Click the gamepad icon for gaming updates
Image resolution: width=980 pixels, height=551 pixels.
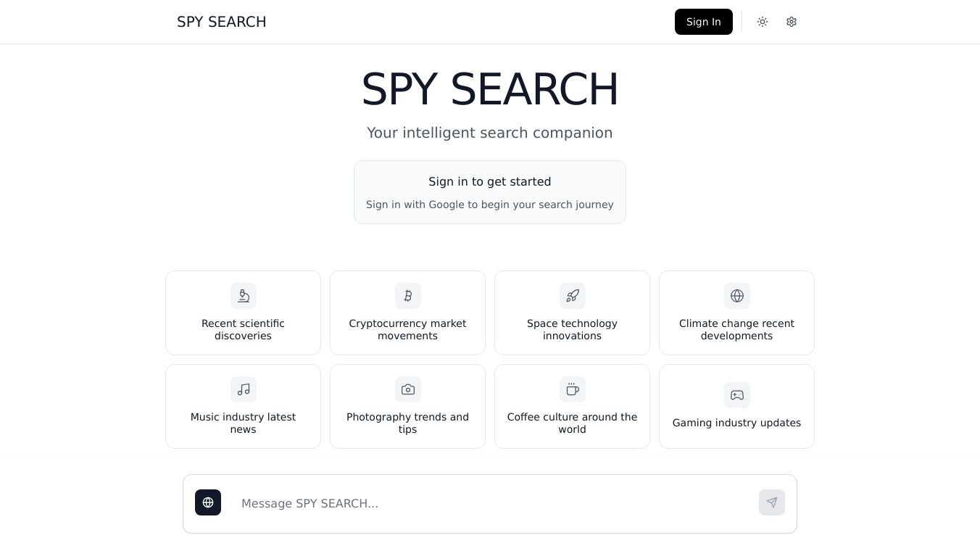click(x=737, y=395)
